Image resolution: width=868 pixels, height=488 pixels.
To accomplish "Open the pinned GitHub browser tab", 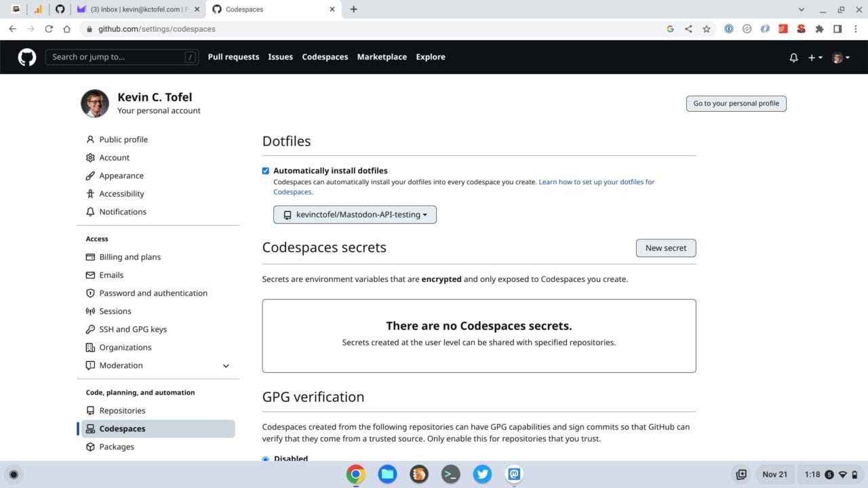I will (60, 9).
